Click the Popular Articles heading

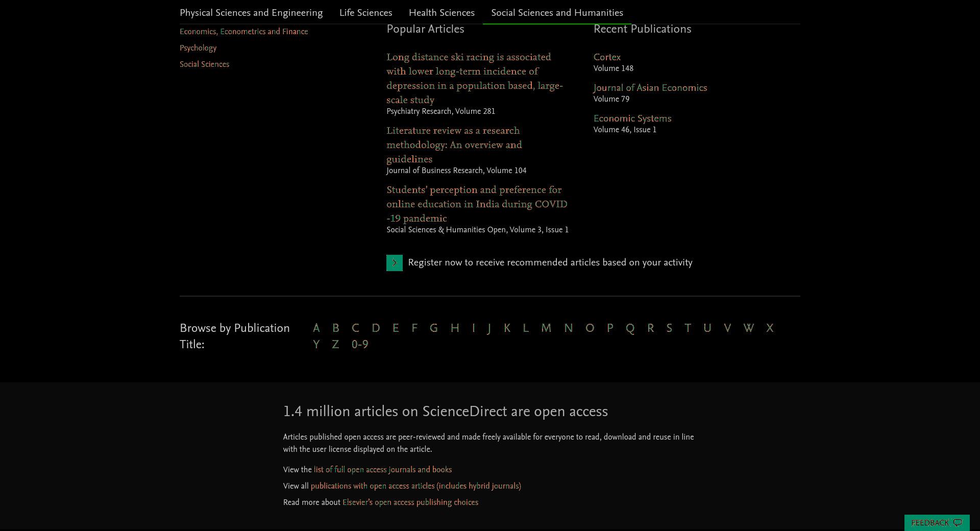tap(425, 29)
